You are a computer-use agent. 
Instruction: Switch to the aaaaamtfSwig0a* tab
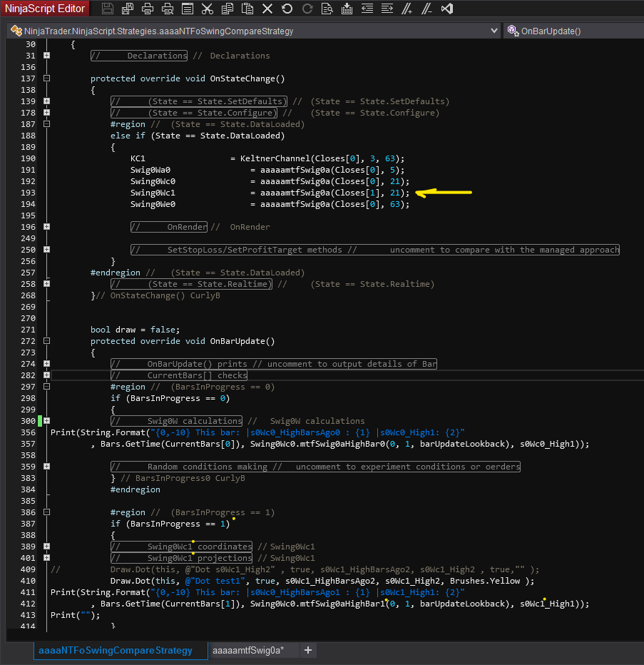248,650
